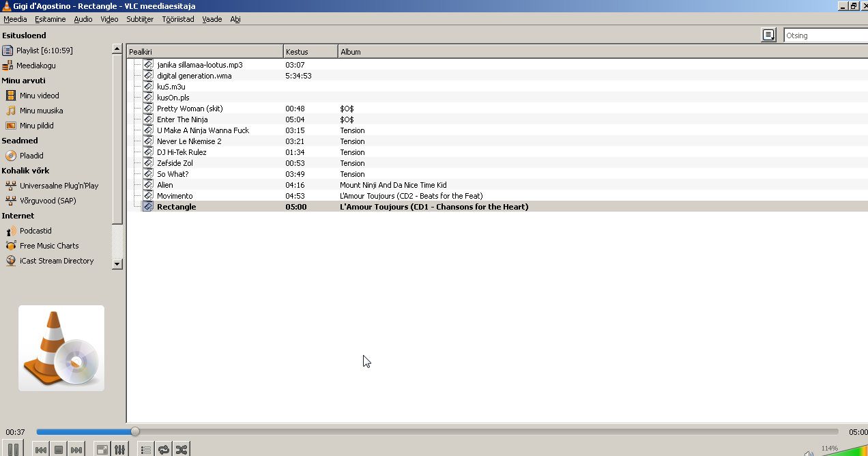Open the Meedia menu
The height and width of the screenshot is (456, 868).
pos(15,19)
